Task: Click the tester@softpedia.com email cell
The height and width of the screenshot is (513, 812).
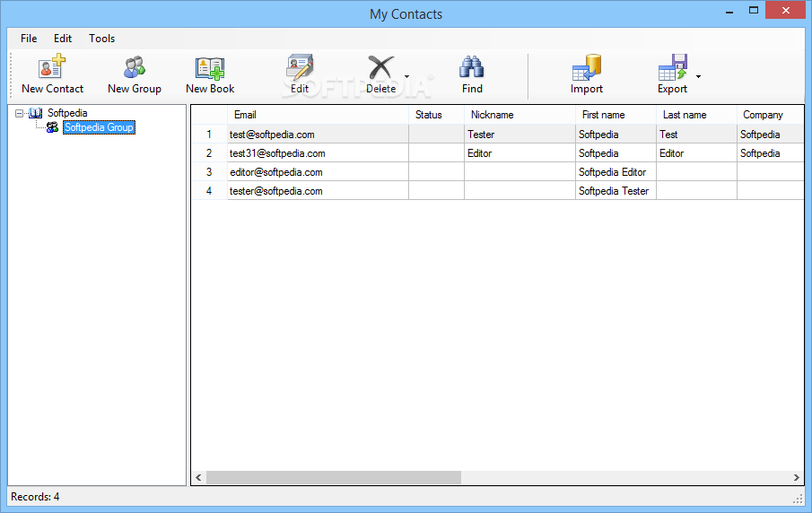Action: (x=318, y=190)
